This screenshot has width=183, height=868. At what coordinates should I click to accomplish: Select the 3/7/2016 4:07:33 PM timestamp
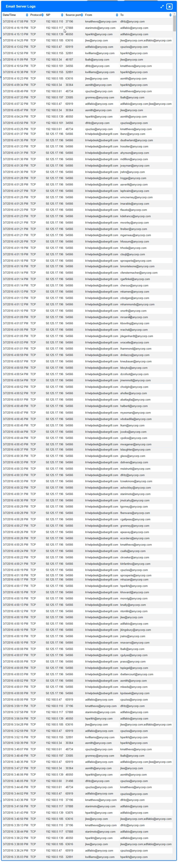16,97
